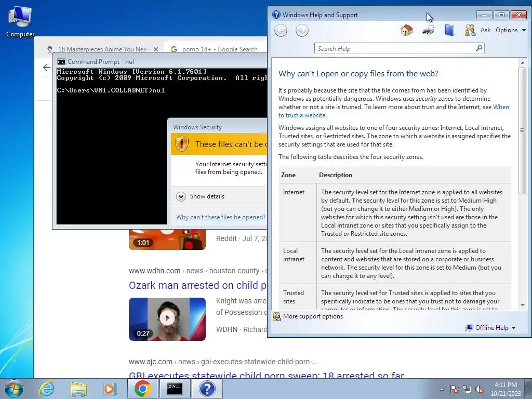Click the Help window title bar question icon
The image size is (532, 399).
coord(276,15)
